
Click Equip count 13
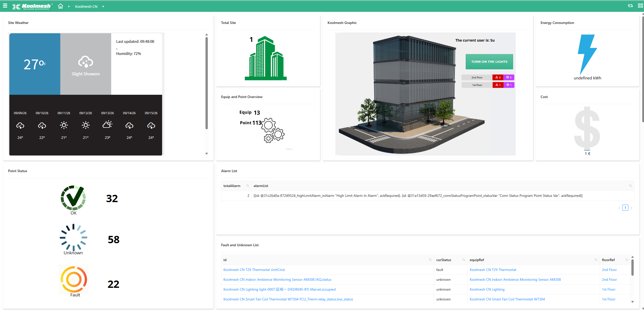pos(257,113)
